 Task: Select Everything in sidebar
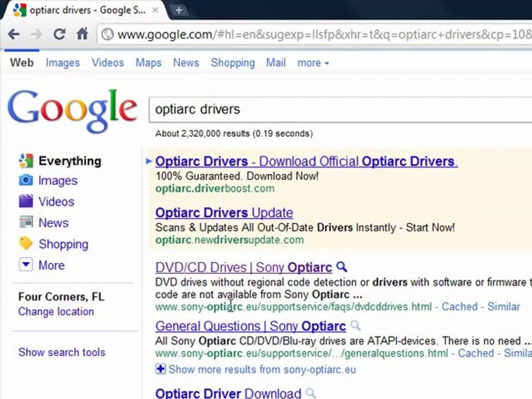70,161
